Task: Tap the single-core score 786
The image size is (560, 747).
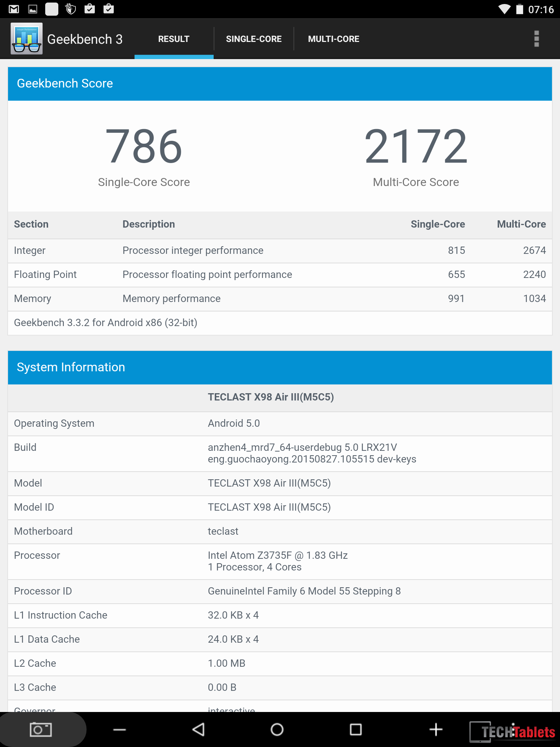Action: [144, 147]
